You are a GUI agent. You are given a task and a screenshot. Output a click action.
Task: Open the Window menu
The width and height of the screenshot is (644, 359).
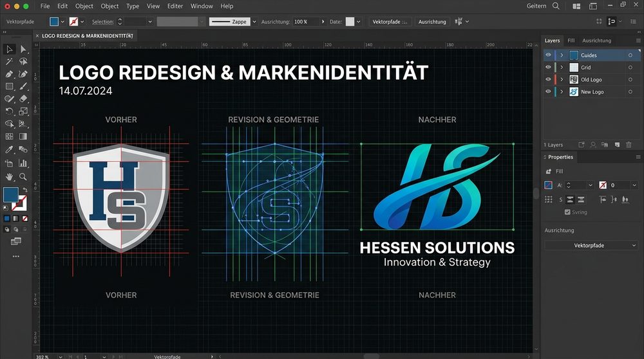click(x=202, y=6)
